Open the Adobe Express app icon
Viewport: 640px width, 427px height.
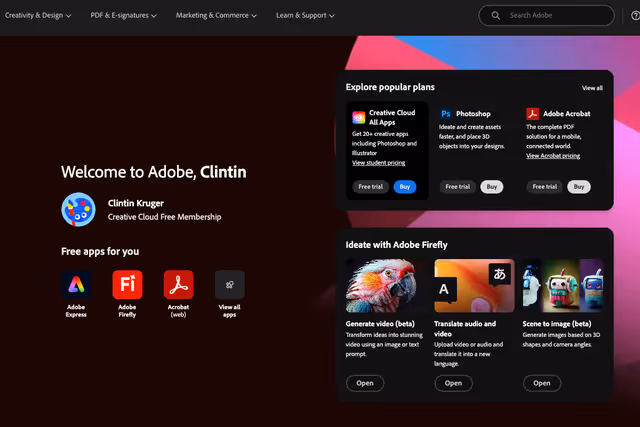pos(76,285)
